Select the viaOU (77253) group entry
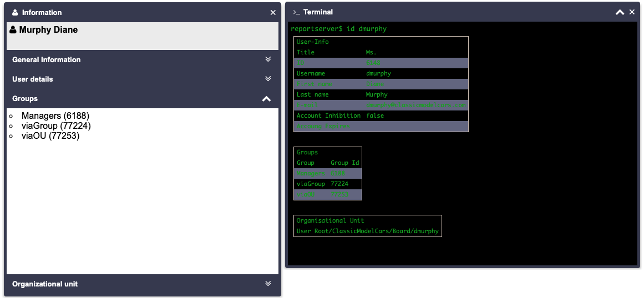Viewport: 644px width, 302px height. click(50, 135)
